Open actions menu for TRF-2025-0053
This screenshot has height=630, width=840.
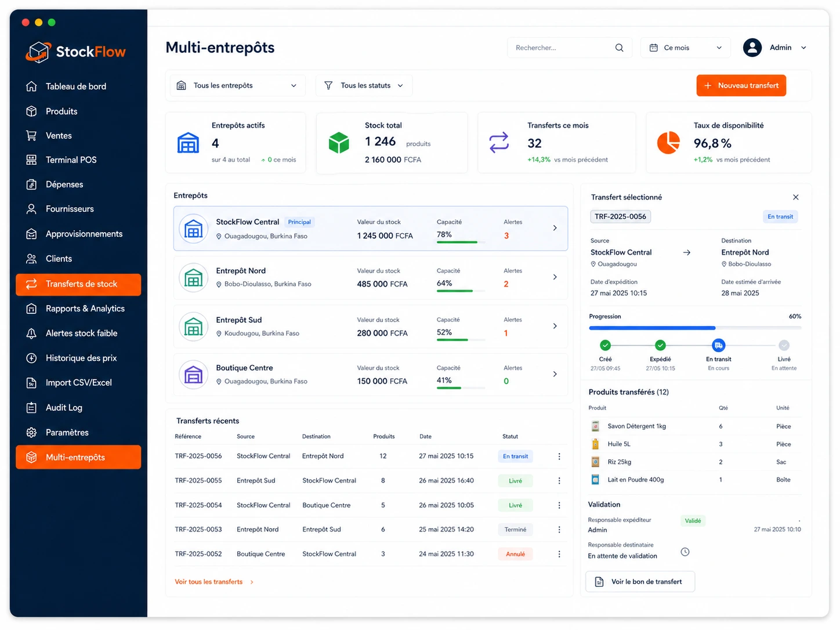tap(559, 530)
